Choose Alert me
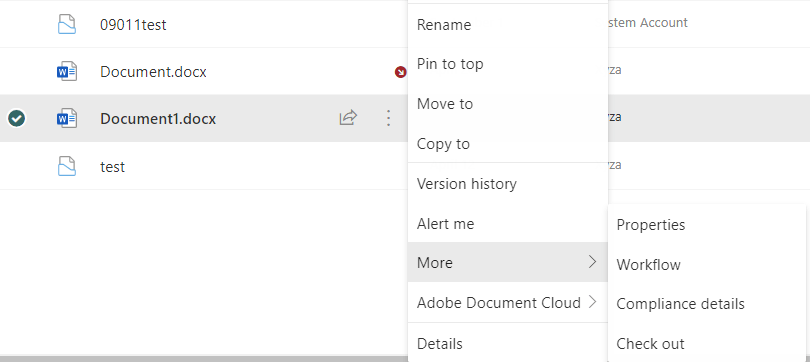The width and height of the screenshot is (810, 362). pyautogui.click(x=507, y=224)
